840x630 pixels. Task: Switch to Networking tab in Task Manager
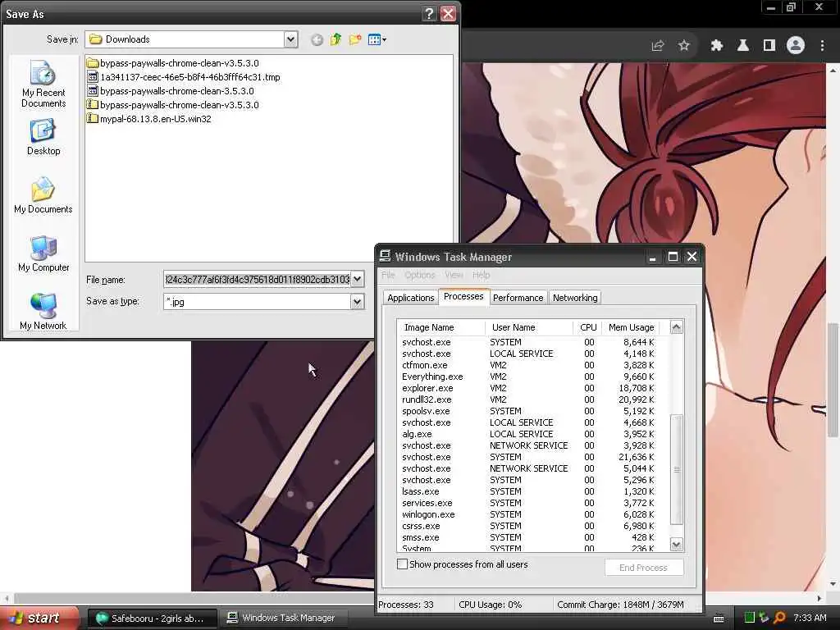point(575,298)
